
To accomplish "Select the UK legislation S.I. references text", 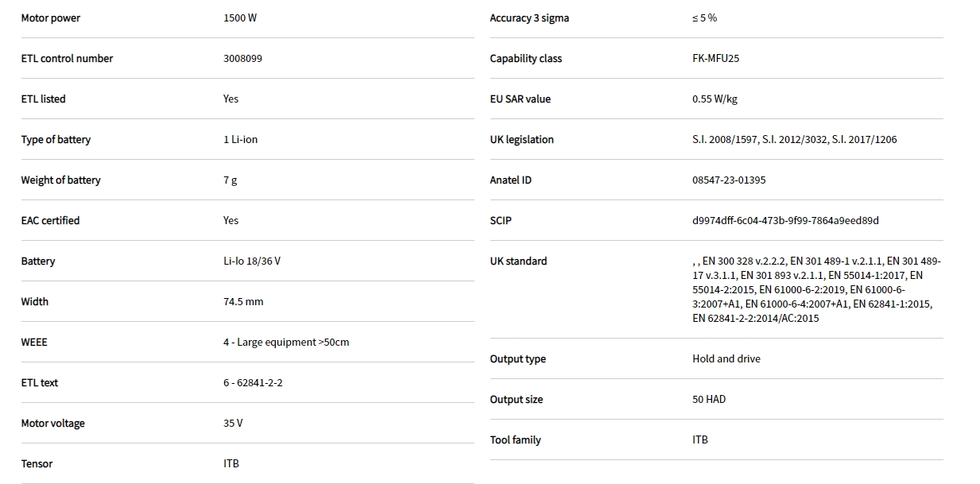I will 794,140.
